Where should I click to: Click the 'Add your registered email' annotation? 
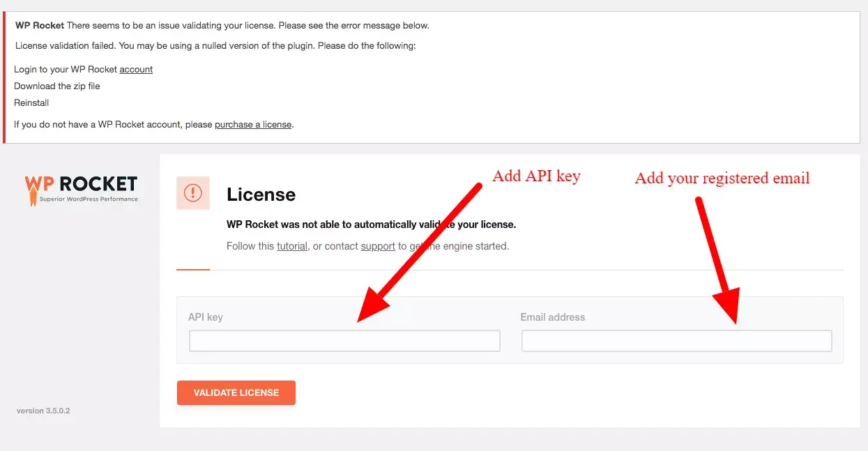click(x=722, y=178)
